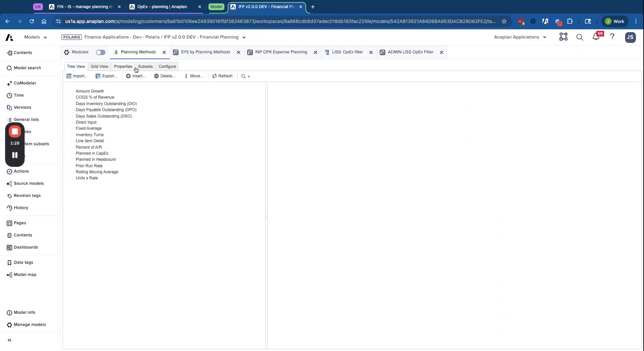Click the browser address bar
The width and height of the screenshot is (644, 351).
(280, 21)
